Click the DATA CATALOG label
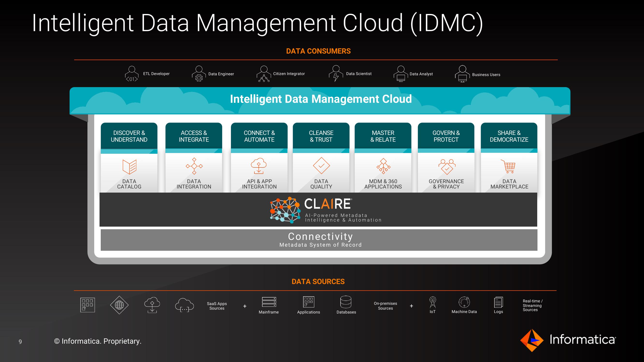 point(129,184)
